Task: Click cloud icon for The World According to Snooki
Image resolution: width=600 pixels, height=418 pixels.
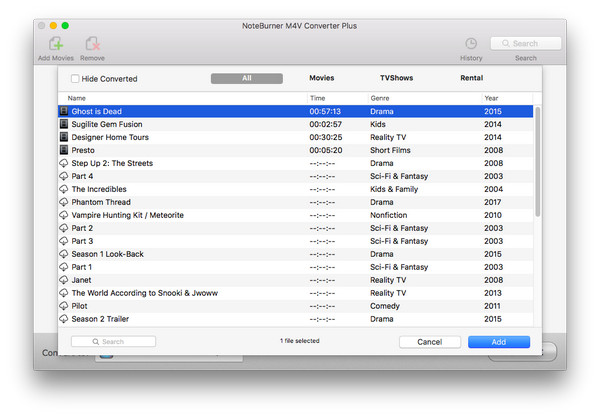Action: click(x=64, y=293)
